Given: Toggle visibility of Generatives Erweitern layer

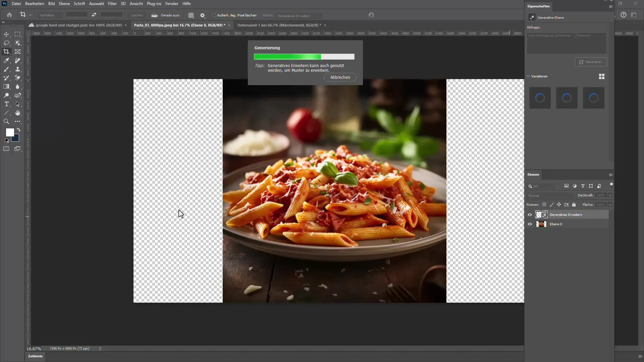Looking at the screenshot, I should [530, 215].
